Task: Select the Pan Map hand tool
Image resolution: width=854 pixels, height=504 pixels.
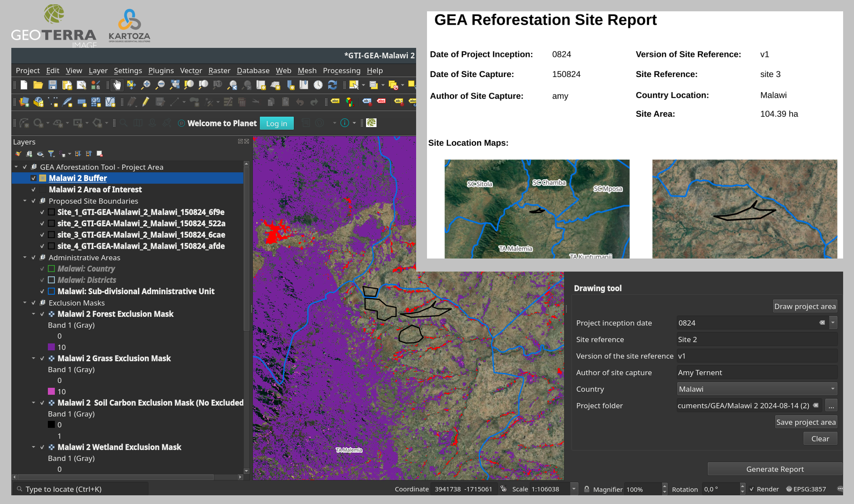Action: (117, 85)
